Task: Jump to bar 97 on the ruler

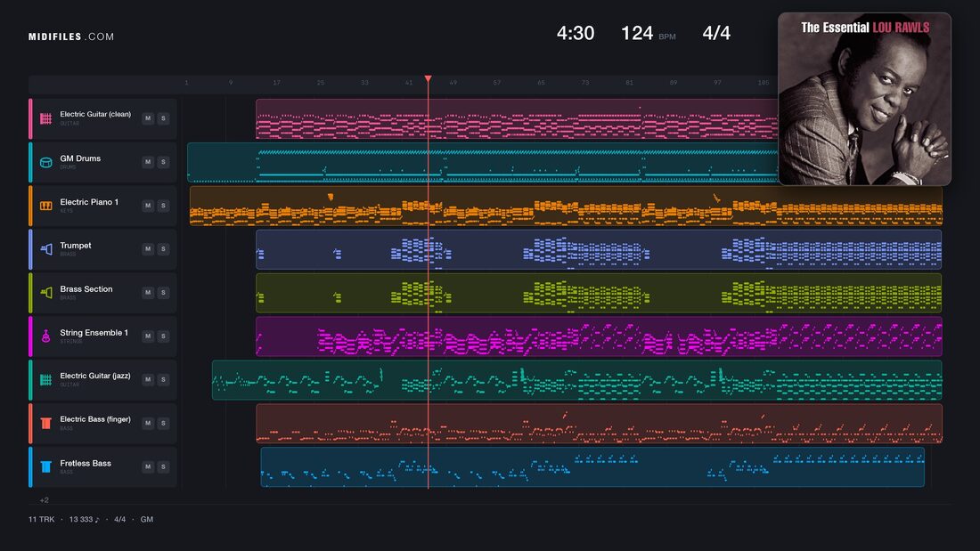Action: click(x=717, y=83)
